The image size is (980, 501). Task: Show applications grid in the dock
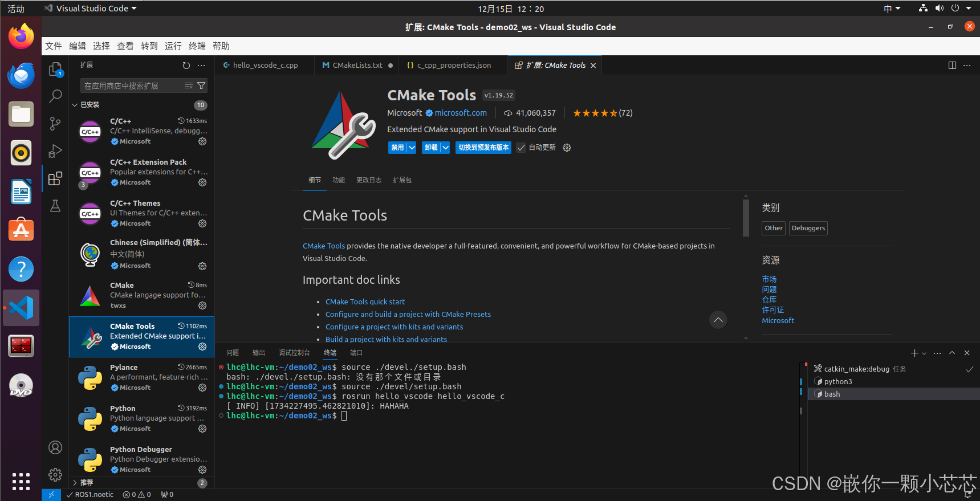21,482
